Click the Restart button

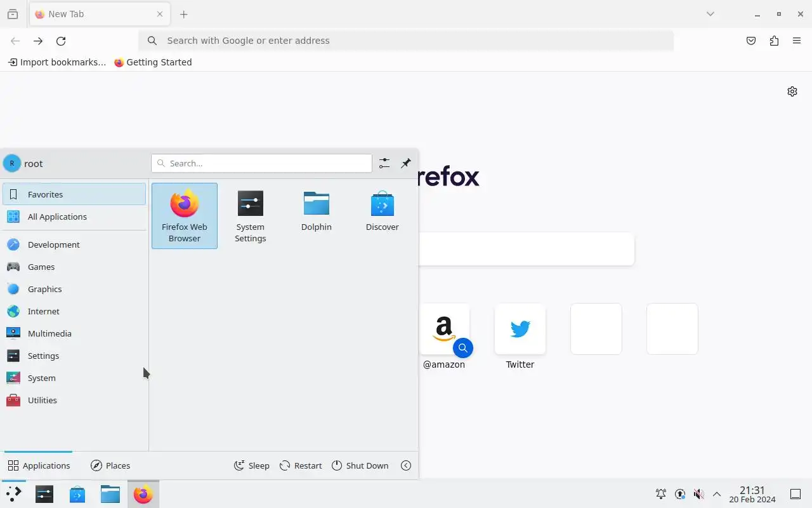tap(301, 465)
